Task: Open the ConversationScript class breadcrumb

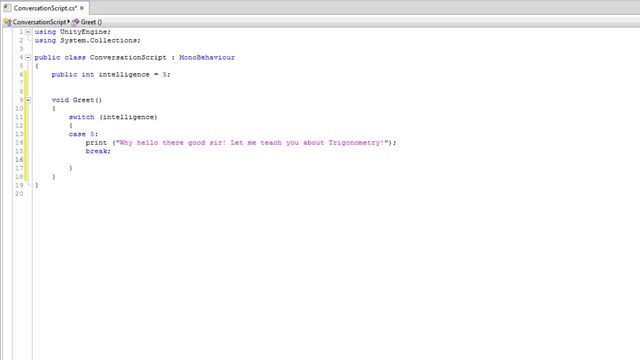Action: pos(39,22)
